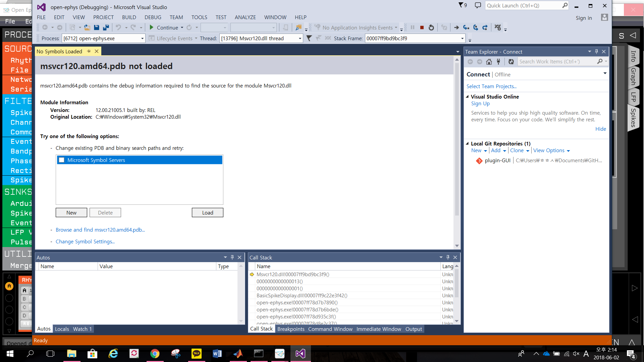Screen dimensions: 644x362
Task: Click the Home icon in Team Explorer
Action: pos(489,62)
